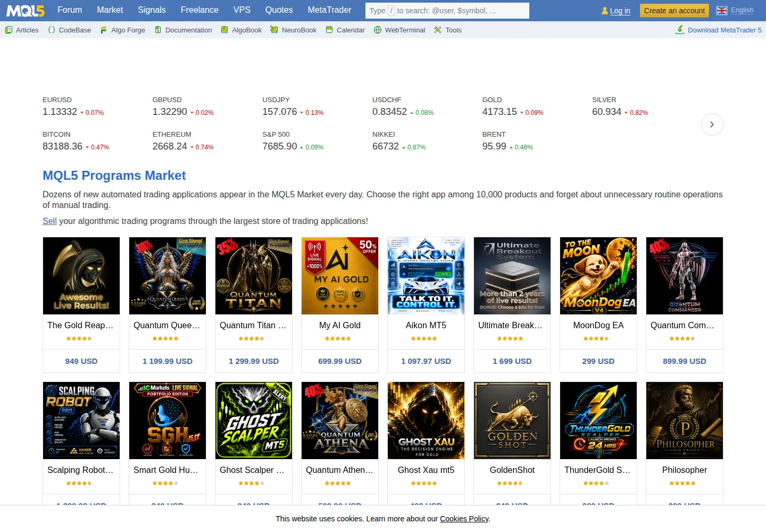This screenshot has height=532, width=766.
Task: Open the Quotes menu
Action: [279, 10]
